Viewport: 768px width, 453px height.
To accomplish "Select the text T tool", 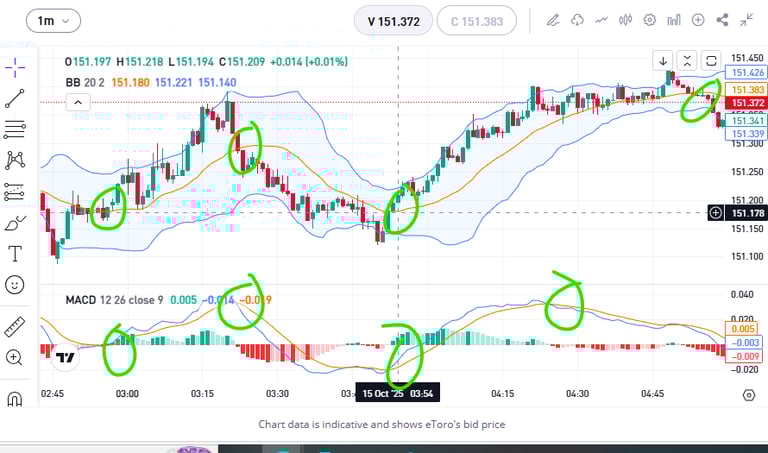I will click(15, 254).
